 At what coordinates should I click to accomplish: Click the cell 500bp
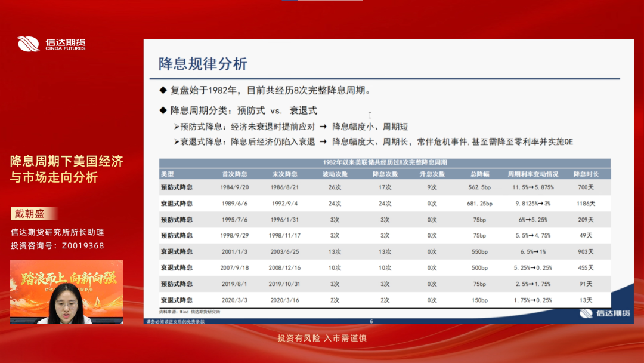coord(479,267)
